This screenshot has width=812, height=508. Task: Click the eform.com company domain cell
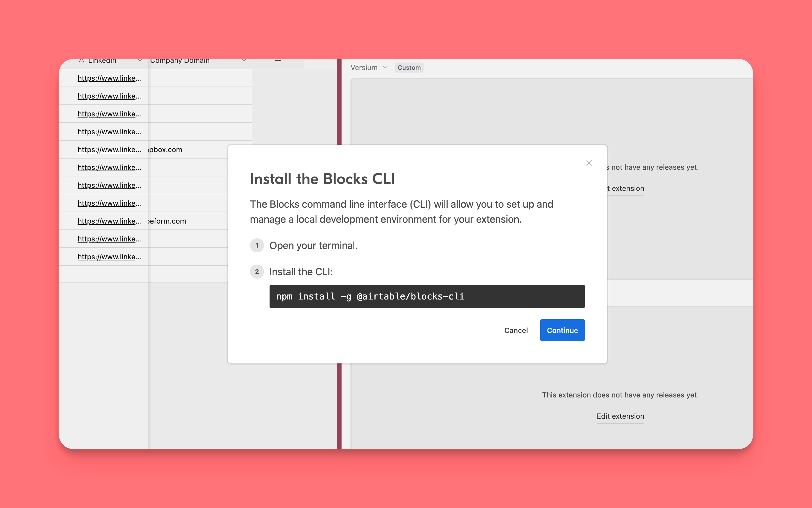(x=167, y=221)
